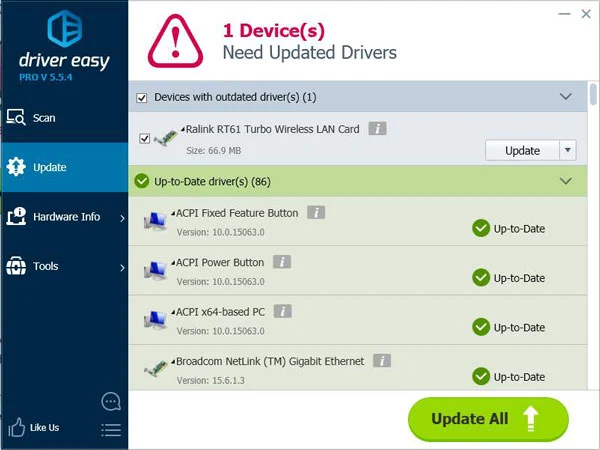The image size is (600, 450).
Task: Click the Like Us link
Action: pyautogui.click(x=44, y=427)
